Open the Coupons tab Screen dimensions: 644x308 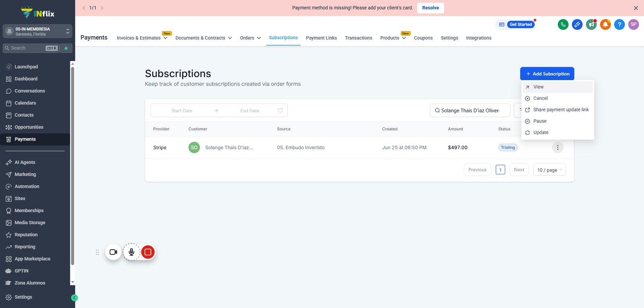tap(423, 38)
